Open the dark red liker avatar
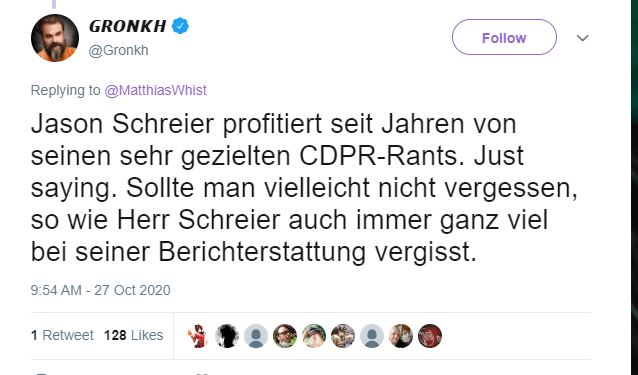Viewport: 638px width, 375px height. [x=430, y=336]
